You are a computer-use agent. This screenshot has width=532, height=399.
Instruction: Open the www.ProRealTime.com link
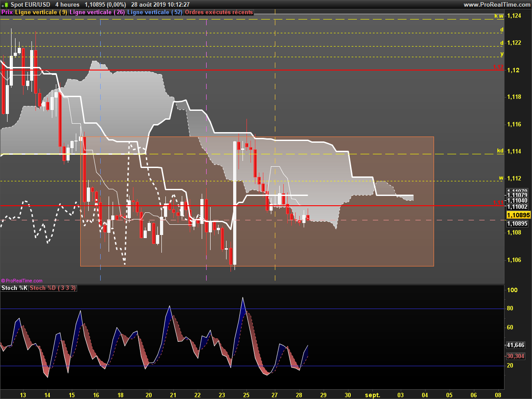pos(497,4)
